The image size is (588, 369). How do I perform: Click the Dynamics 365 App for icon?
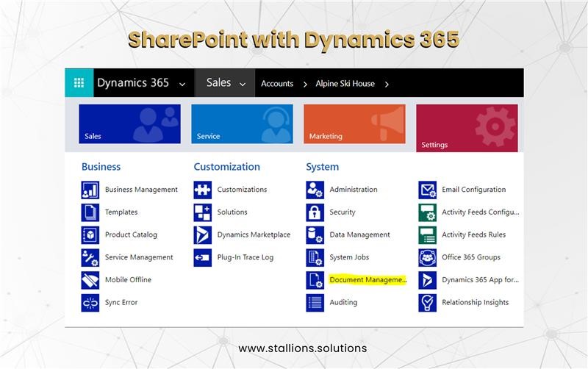click(x=428, y=280)
